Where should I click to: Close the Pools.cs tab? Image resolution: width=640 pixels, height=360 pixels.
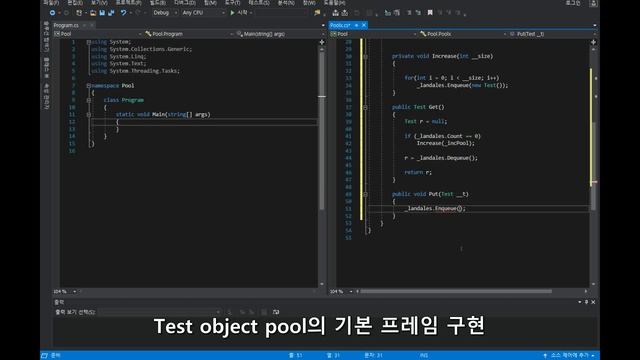coord(364,25)
